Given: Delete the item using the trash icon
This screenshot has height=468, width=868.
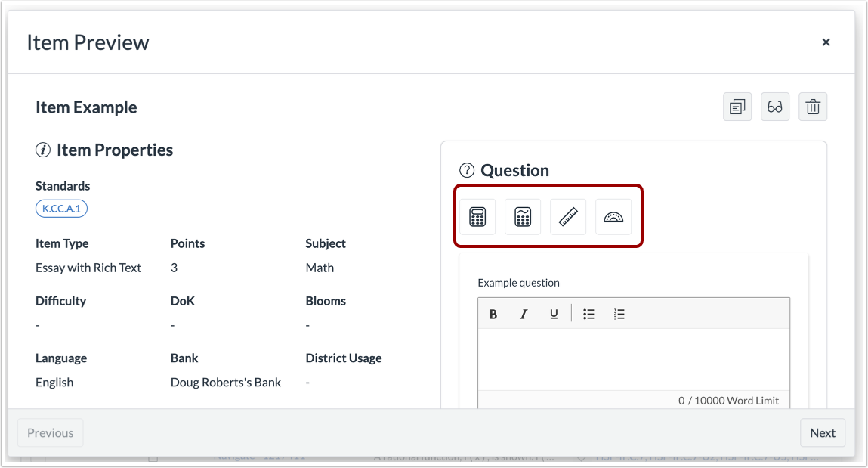Looking at the screenshot, I should click(x=813, y=107).
